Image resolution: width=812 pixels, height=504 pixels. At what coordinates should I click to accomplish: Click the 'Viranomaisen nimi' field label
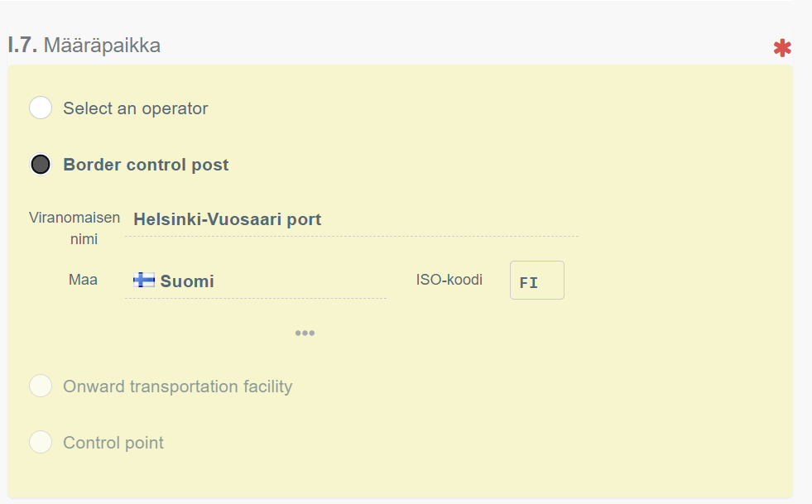point(74,228)
